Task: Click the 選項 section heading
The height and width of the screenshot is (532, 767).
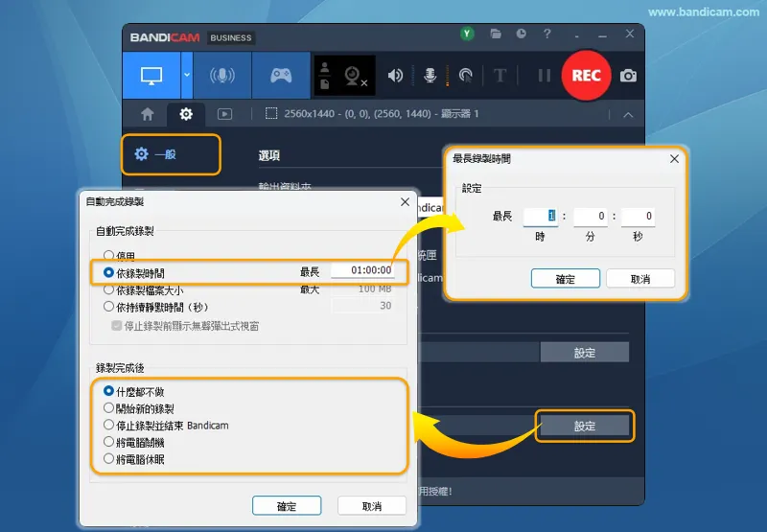Action: coord(269,156)
